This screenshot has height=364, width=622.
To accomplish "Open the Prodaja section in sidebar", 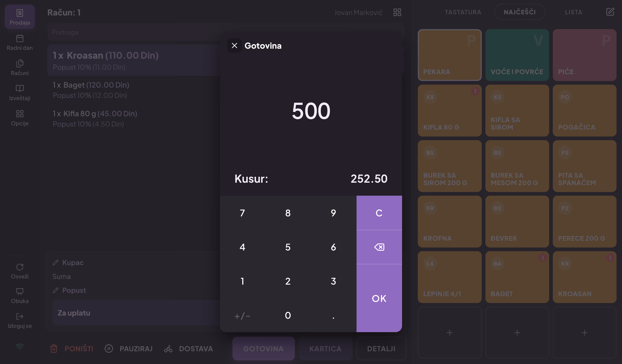I will [x=20, y=17].
